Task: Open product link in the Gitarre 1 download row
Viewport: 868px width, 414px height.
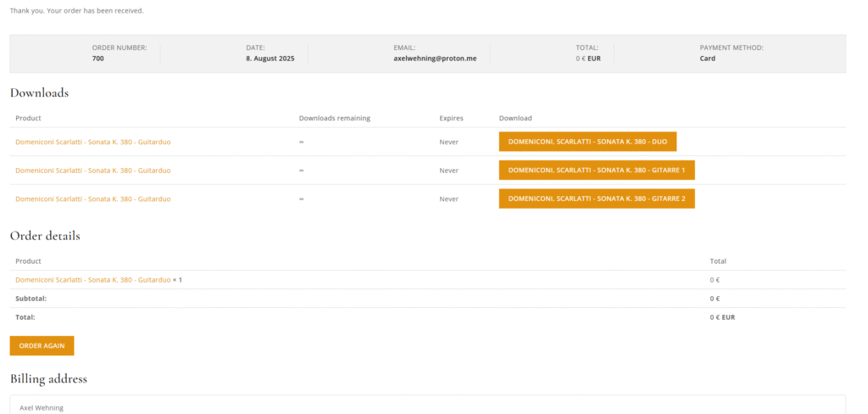Action: pos(93,171)
